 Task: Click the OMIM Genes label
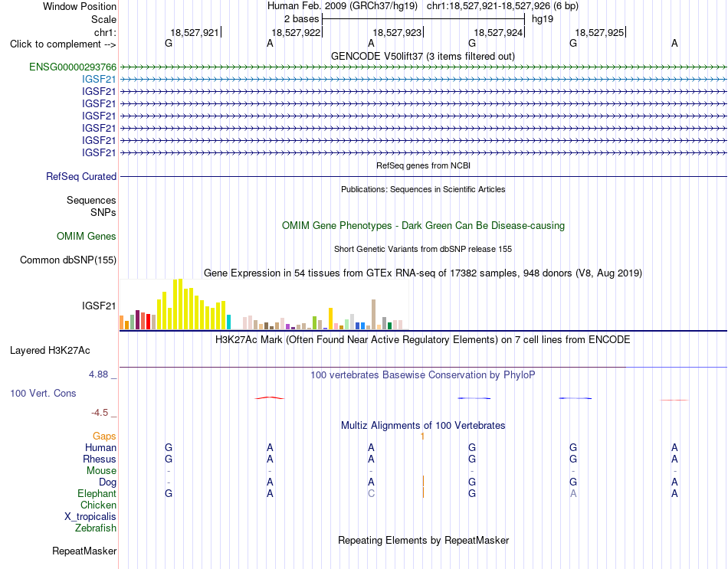coord(86,236)
